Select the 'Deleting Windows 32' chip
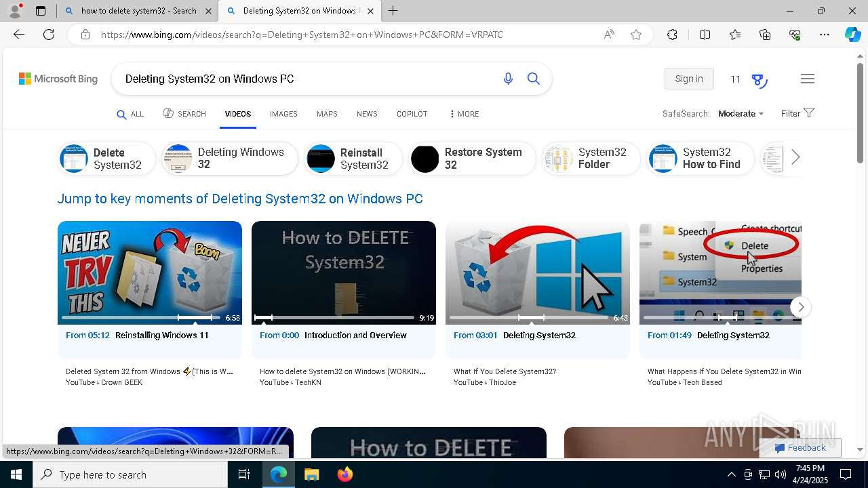The width and height of the screenshot is (868, 488). [x=230, y=159]
